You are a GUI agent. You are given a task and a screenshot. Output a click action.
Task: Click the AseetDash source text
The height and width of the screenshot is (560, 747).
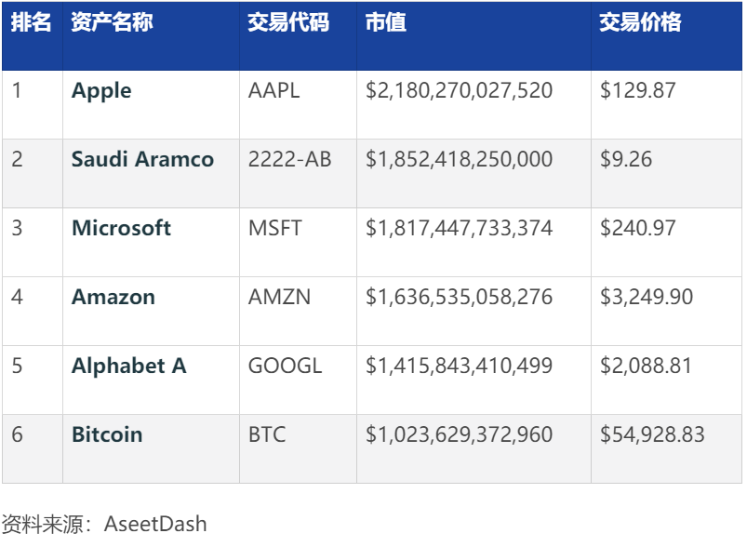pos(155,525)
